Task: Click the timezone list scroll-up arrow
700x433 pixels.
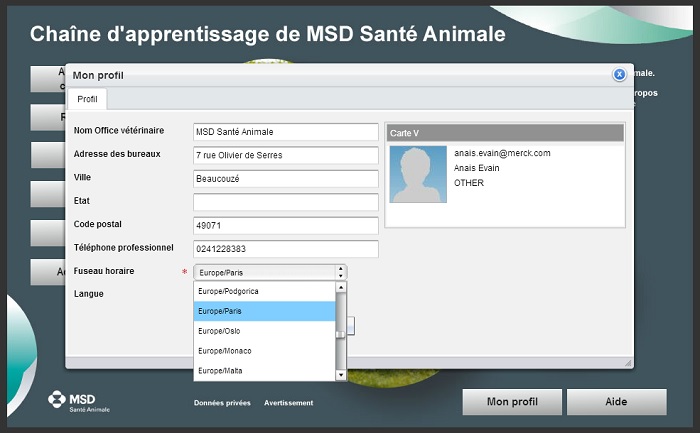Action: coord(341,287)
